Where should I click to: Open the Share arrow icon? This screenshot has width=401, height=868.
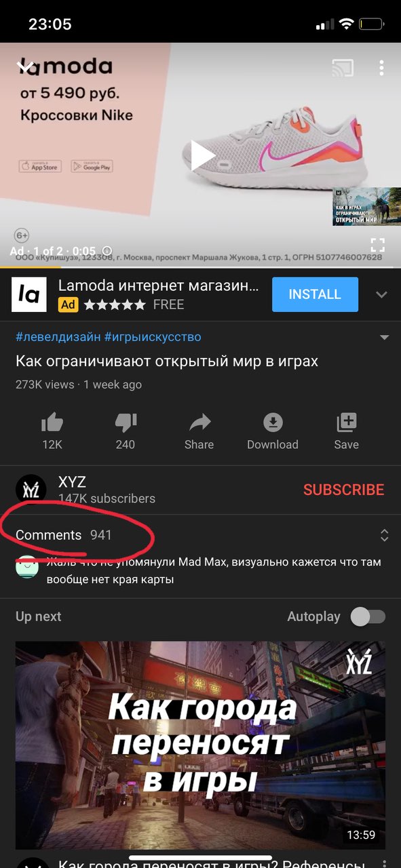pyautogui.click(x=199, y=423)
